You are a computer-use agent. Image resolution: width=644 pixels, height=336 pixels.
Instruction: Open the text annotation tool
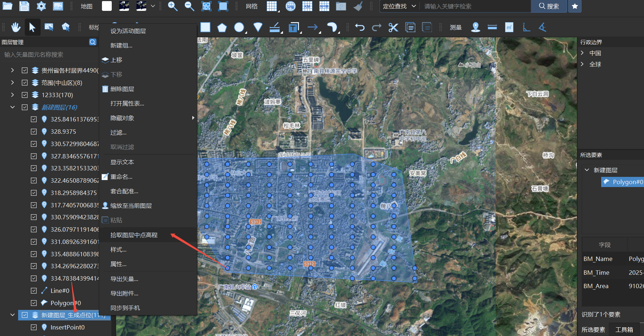(292, 27)
